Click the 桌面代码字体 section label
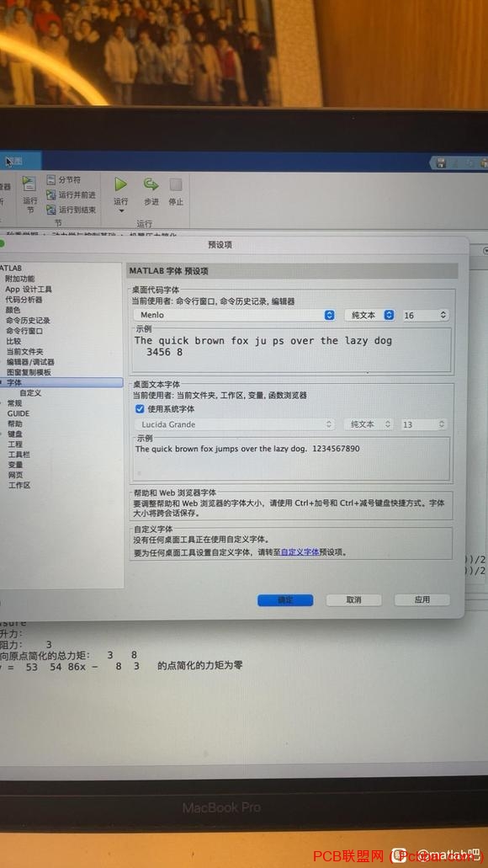This screenshot has width=488, height=868. click(156, 290)
